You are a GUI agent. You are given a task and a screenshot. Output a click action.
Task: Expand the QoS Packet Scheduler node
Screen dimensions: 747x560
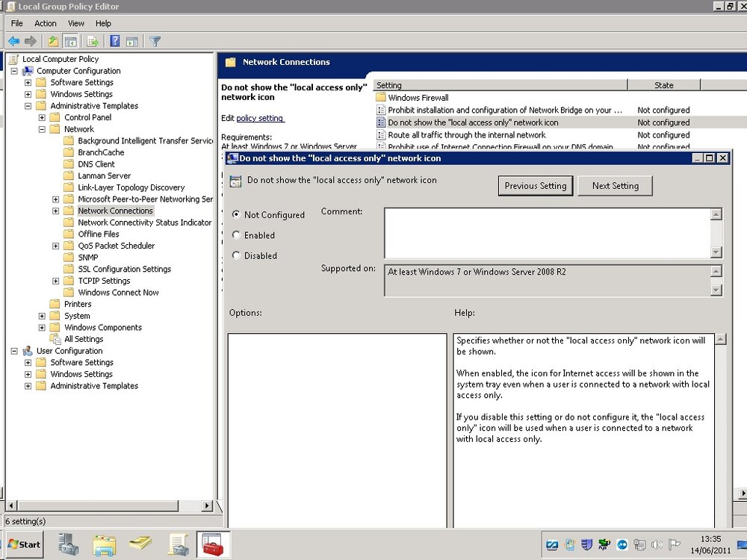[x=56, y=246]
